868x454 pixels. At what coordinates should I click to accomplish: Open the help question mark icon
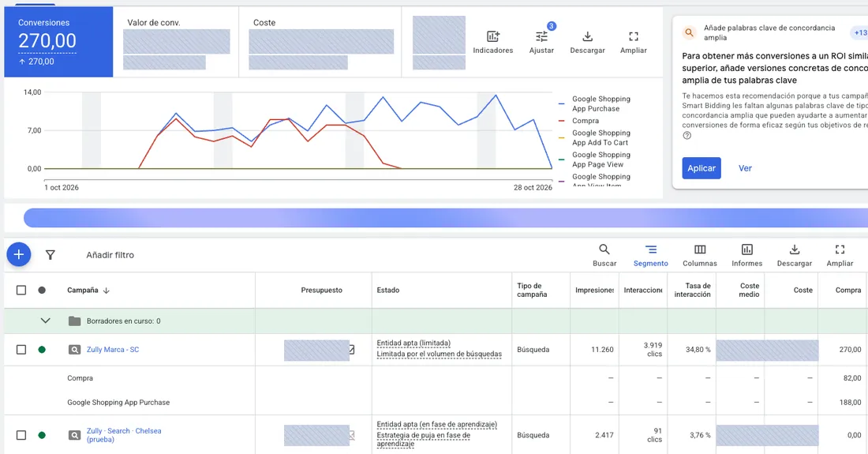click(x=687, y=136)
